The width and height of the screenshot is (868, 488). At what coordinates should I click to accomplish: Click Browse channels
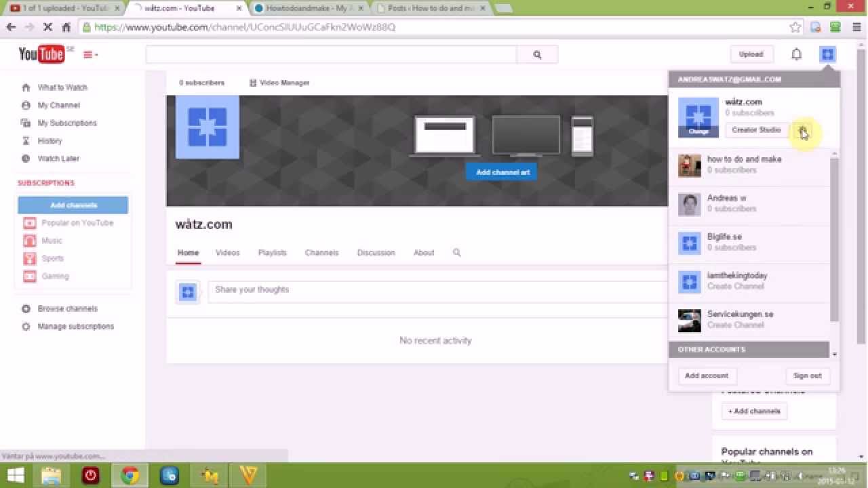pos(67,308)
